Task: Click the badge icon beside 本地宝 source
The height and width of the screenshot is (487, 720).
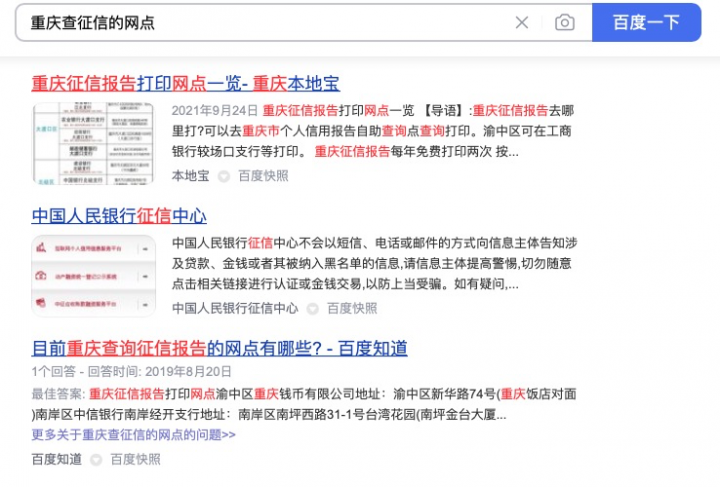Action: click(224, 176)
